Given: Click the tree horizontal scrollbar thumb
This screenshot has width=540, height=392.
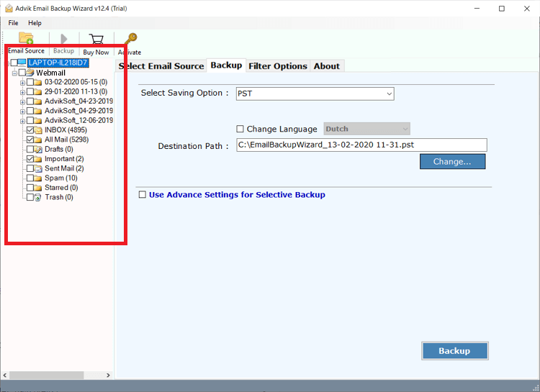Looking at the screenshot, I should (47, 375).
